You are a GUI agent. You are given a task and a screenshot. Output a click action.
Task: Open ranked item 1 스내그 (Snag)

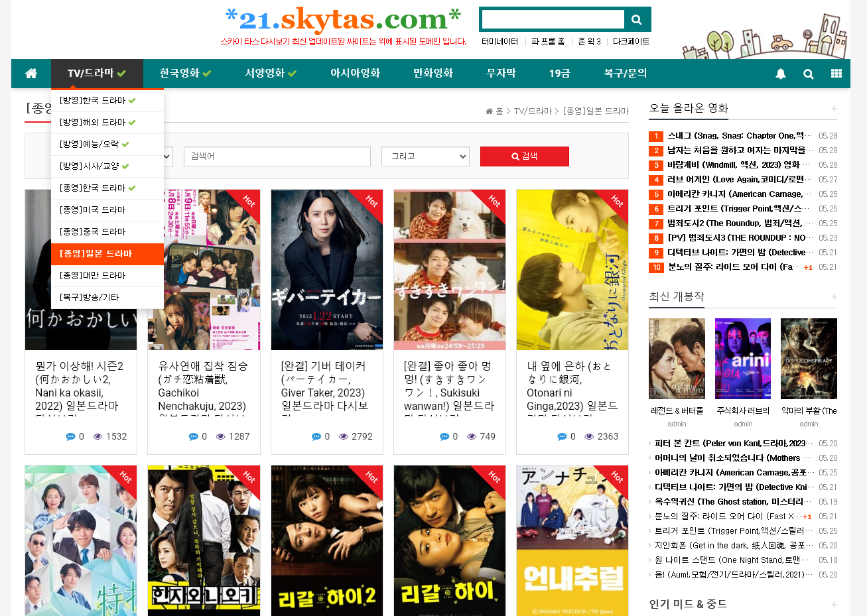click(740, 136)
